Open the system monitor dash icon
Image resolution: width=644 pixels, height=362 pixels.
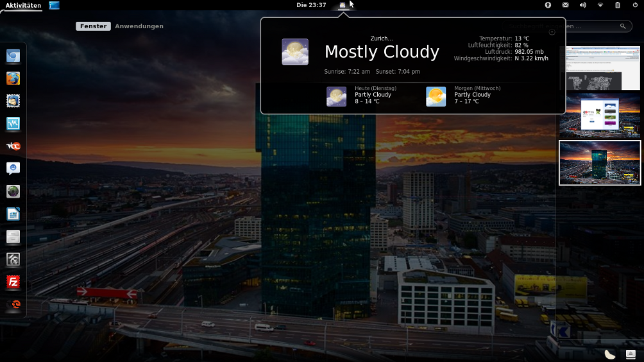pyautogui.click(x=13, y=123)
